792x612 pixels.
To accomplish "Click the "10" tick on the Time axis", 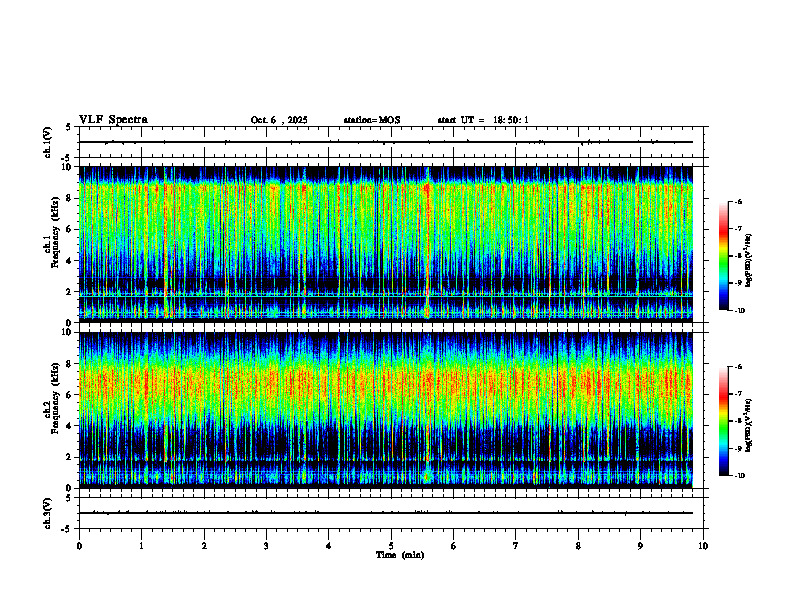I will (703, 546).
